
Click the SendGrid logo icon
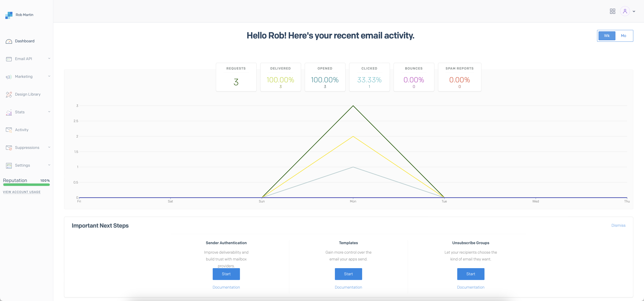coord(9,15)
